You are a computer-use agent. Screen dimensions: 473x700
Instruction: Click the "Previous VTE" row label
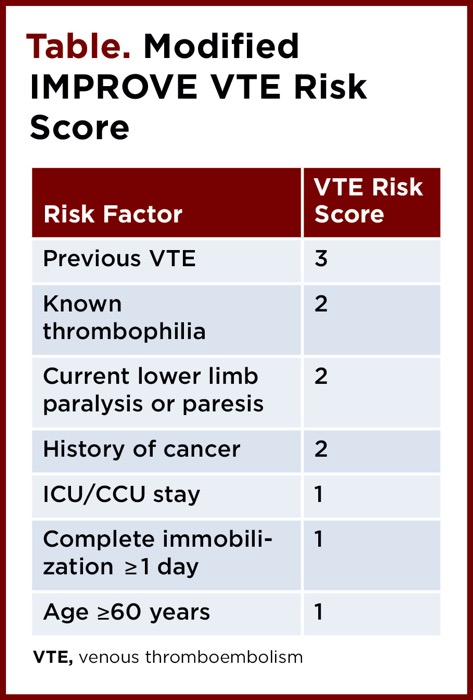pos(119,258)
